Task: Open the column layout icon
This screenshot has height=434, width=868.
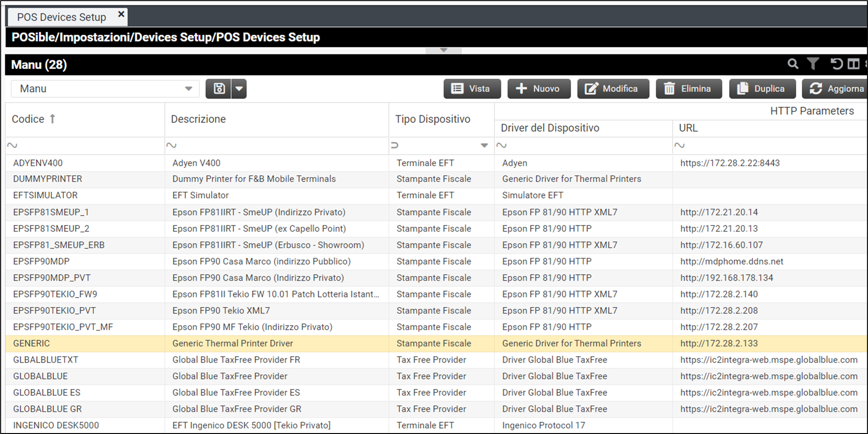Action: (853, 64)
